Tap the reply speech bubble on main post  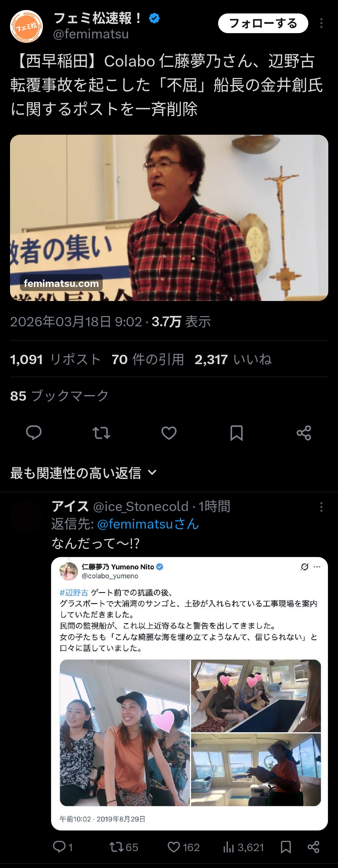34,433
